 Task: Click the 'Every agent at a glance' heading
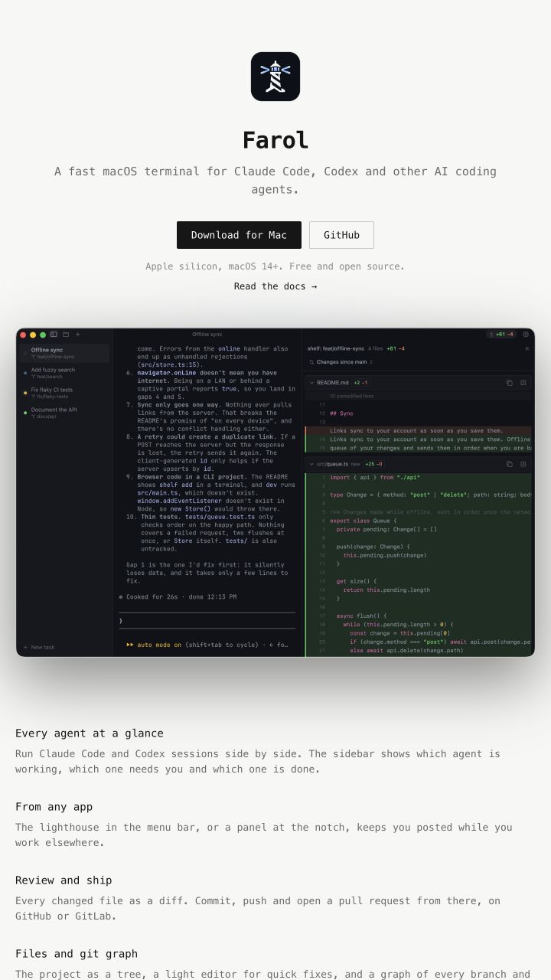point(90,733)
